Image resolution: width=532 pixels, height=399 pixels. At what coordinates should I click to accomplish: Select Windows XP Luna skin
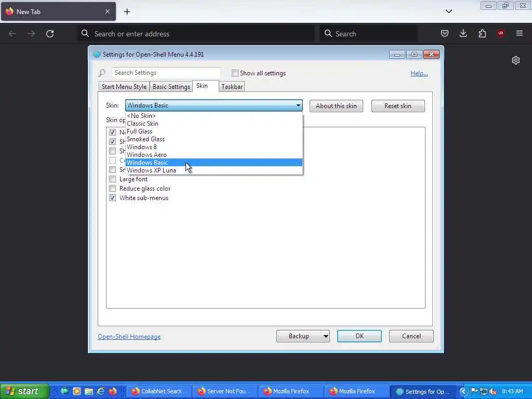pyautogui.click(x=214, y=170)
